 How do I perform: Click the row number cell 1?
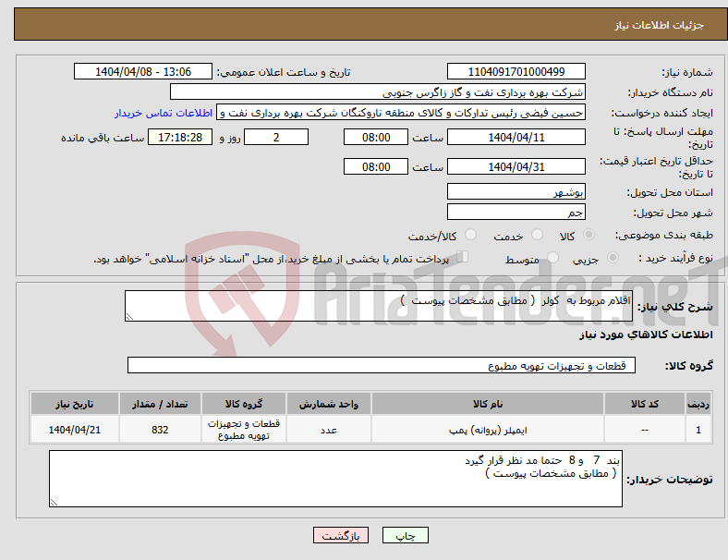tap(698, 430)
